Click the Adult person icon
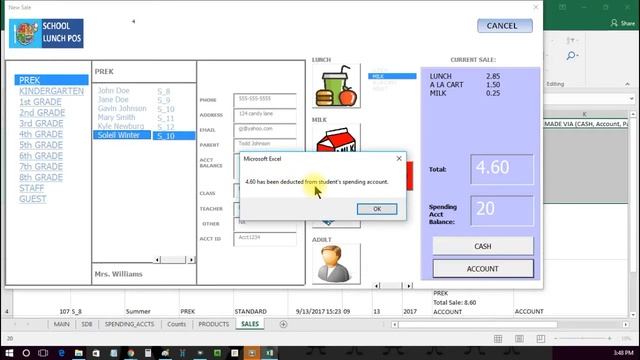640x360 pixels. tap(336, 264)
